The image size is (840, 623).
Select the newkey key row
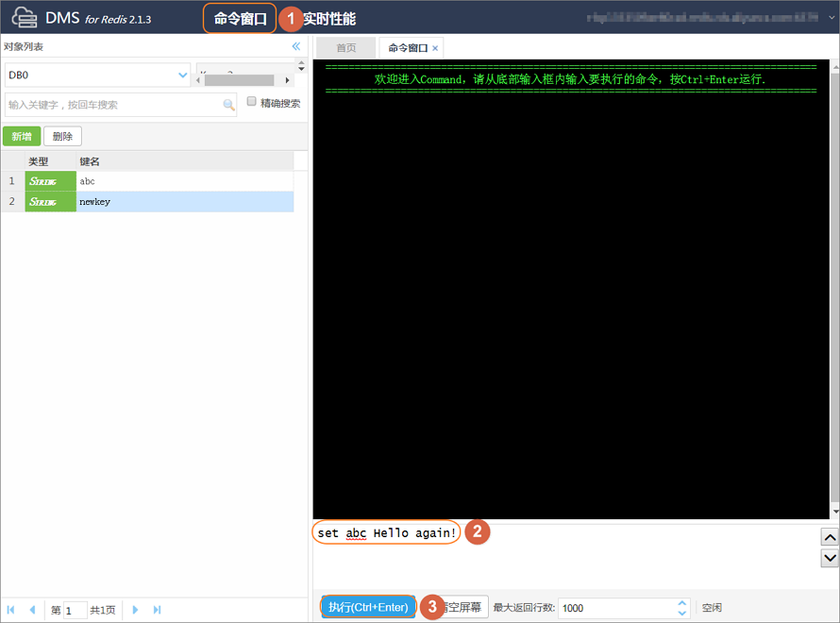147,201
